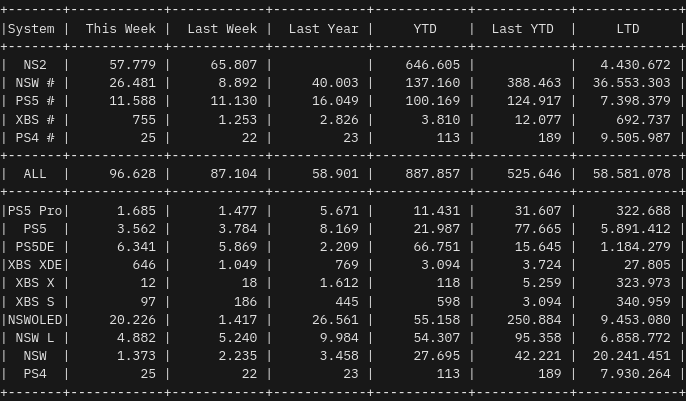The width and height of the screenshot is (686, 401).
Task: Click the "Last Week" column header
Action: pos(222,29)
